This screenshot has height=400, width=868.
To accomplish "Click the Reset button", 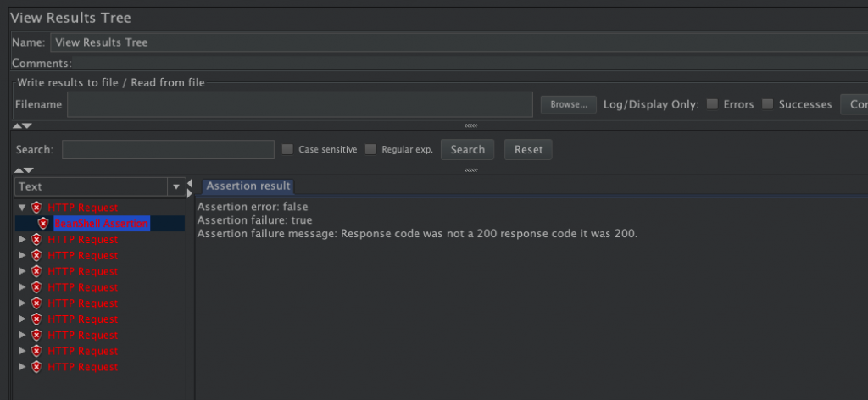I will [528, 150].
